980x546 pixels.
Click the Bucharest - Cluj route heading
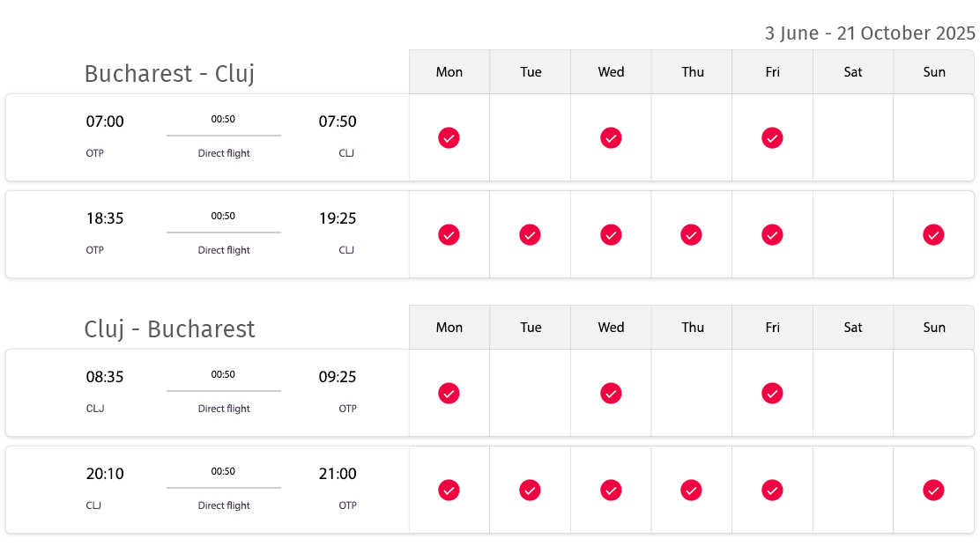[169, 74]
